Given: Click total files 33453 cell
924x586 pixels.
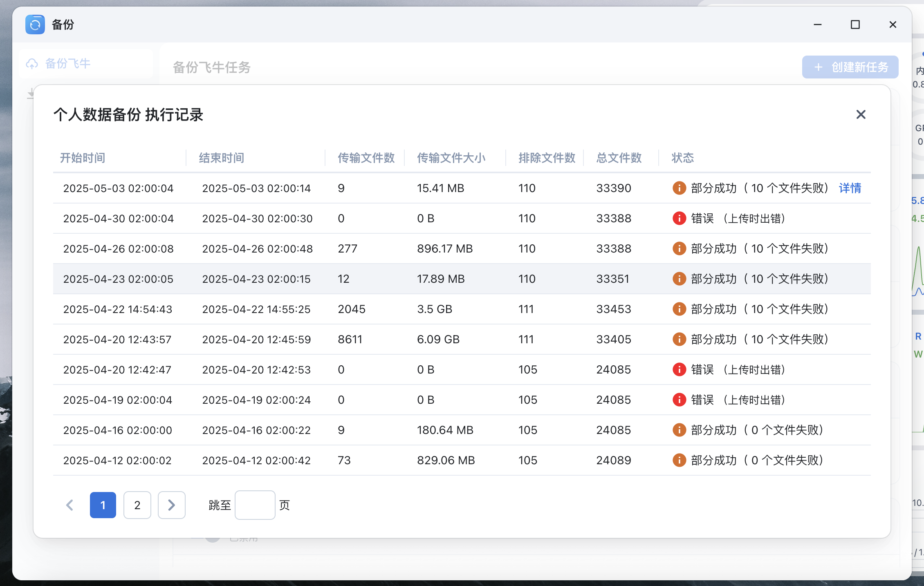Looking at the screenshot, I should coord(614,309).
